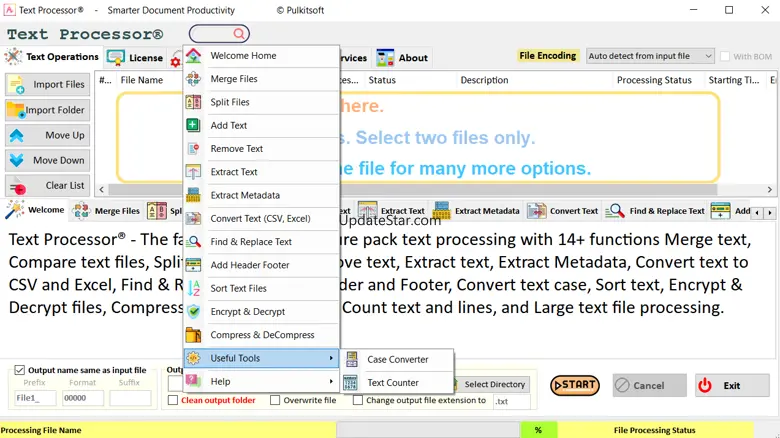Click the Clear List button
780x438 pixels.
click(x=48, y=186)
